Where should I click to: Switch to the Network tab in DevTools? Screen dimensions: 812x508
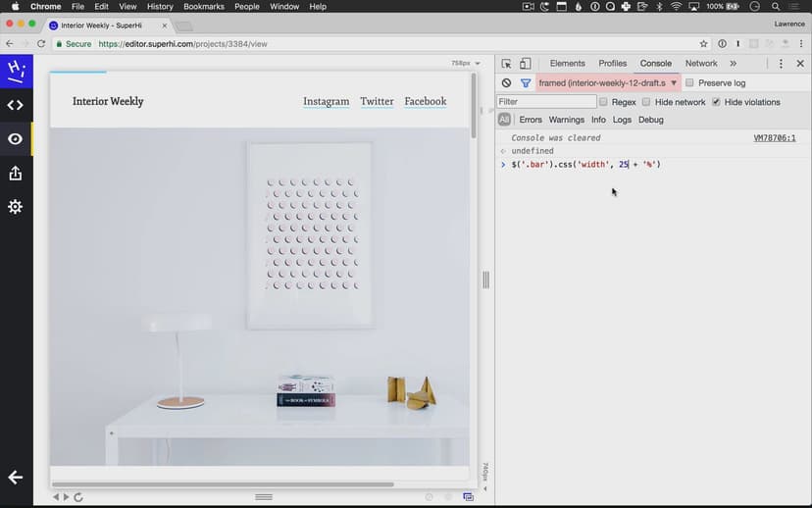point(701,64)
